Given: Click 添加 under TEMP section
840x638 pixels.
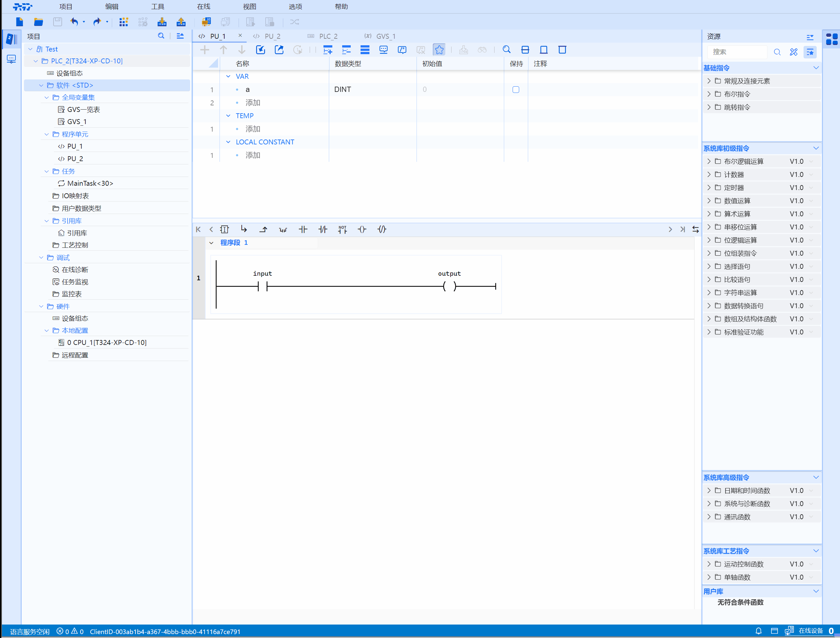Looking at the screenshot, I should coord(253,129).
